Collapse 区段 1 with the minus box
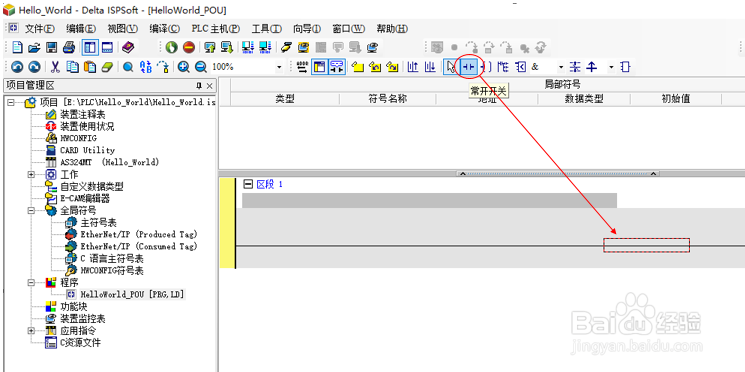745x372 pixels. tap(247, 184)
